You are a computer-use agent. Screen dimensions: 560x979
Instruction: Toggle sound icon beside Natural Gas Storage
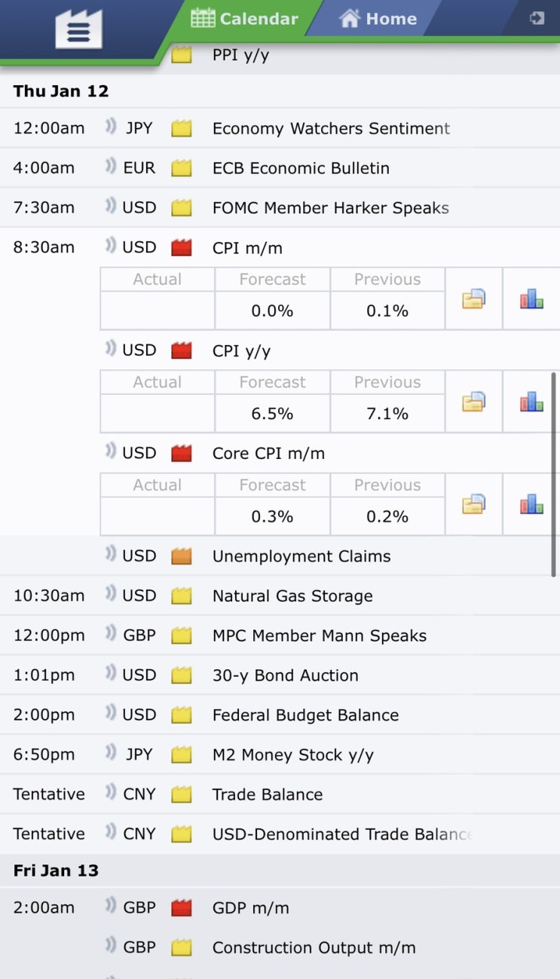click(x=111, y=595)
